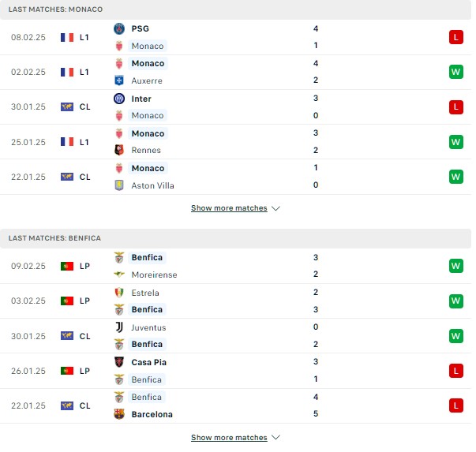
Task: Click the Aston Villa crest icon
Action: pos(119,185)
